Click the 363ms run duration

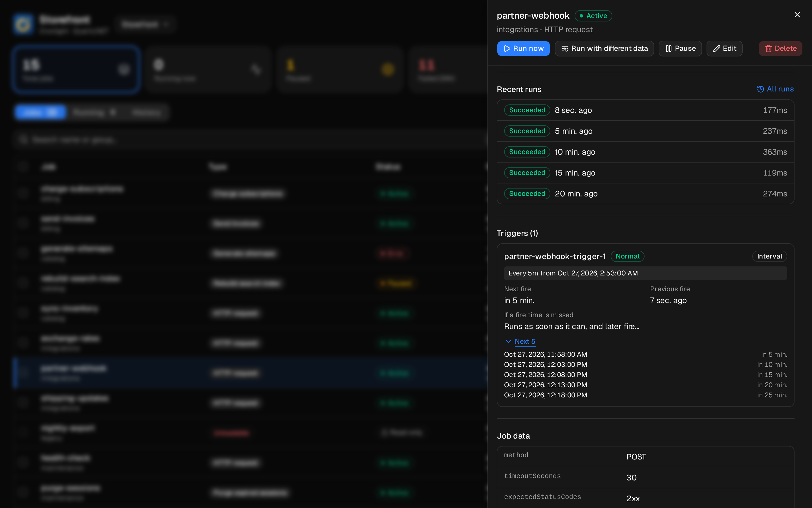(775, 152)
